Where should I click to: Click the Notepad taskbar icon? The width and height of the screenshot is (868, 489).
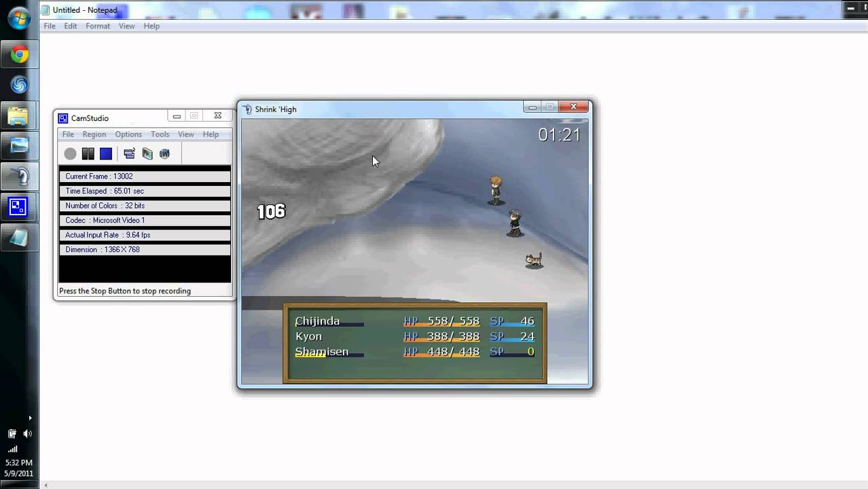click(19, 236)
